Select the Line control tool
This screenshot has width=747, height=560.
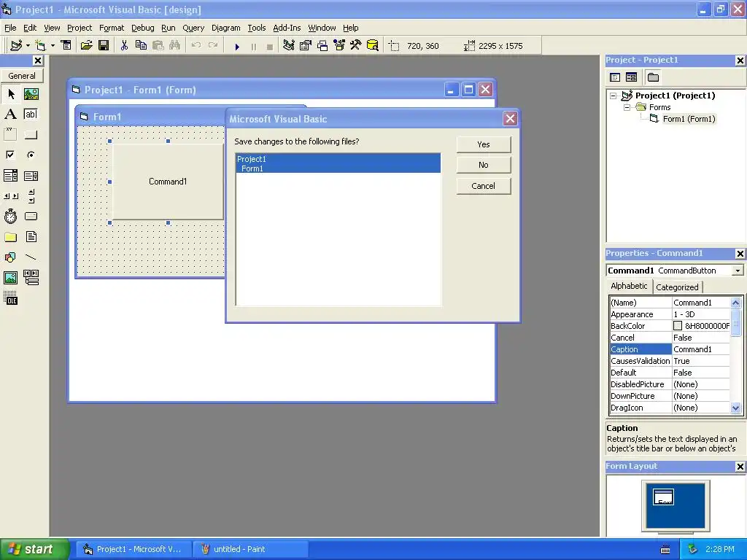31,257
